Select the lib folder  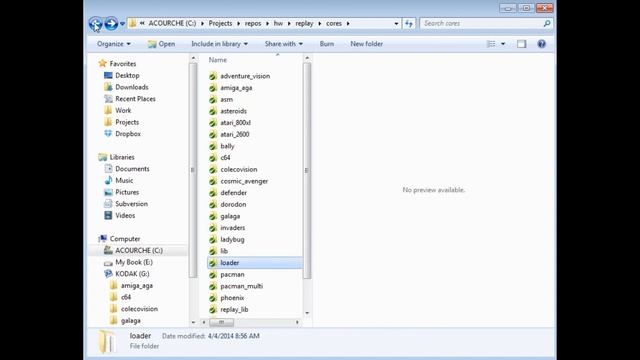point(224,251)
